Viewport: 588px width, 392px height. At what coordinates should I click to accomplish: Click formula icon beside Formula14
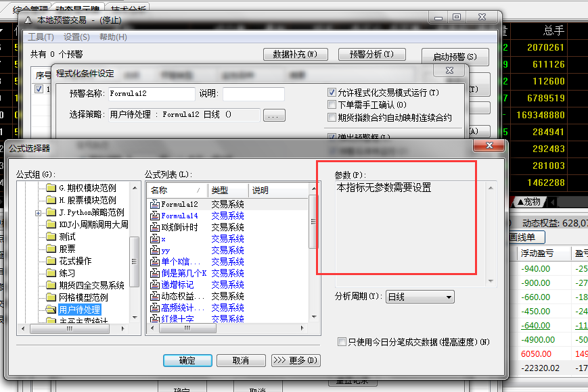[155, 216]
